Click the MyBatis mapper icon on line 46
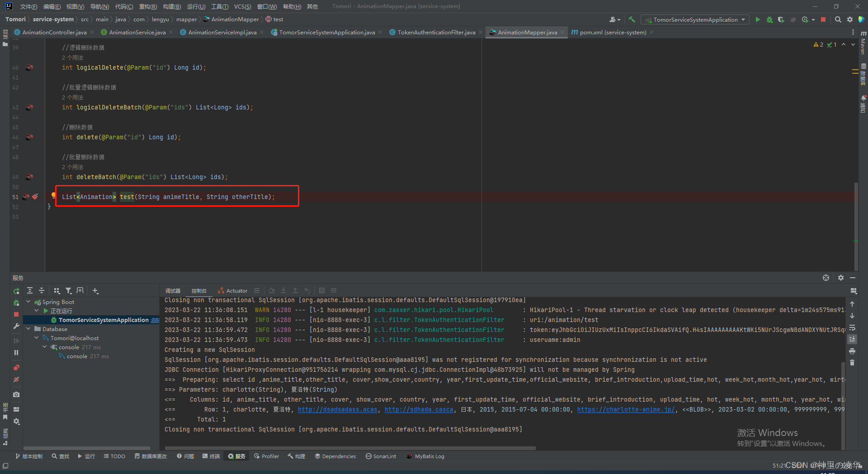 click(x=29, y=137)
